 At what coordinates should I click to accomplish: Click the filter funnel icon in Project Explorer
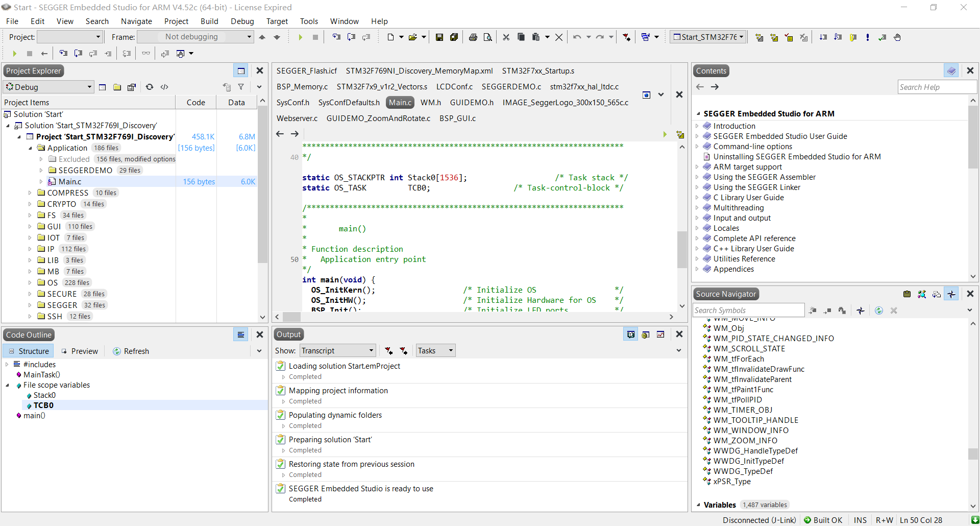tap(241, 87)
